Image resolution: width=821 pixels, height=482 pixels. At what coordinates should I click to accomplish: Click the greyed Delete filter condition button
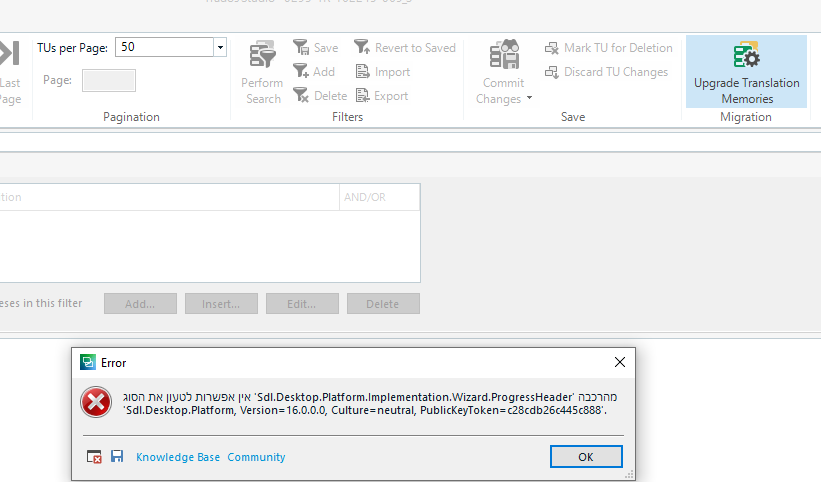pos(383,304)
